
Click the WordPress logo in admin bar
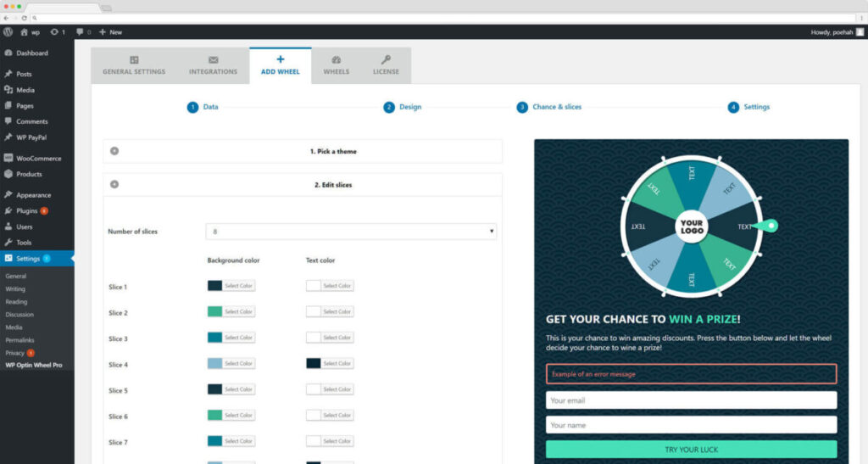pyautogui.click(x=8, y=32)
